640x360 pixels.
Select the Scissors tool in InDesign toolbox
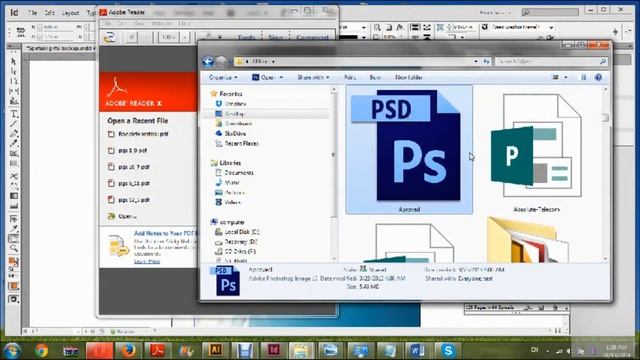coord(13,176)
